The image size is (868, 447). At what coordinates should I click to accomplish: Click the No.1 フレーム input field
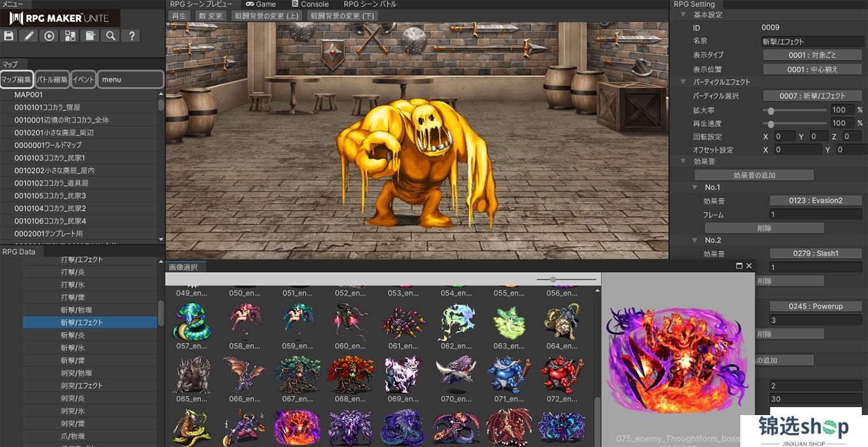(x=816, y=215)
